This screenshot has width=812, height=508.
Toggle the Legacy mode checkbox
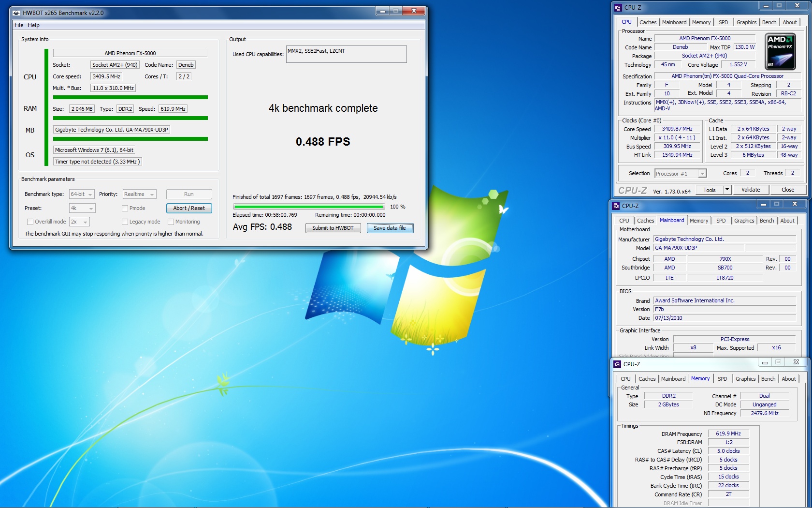tap(125, 222)
